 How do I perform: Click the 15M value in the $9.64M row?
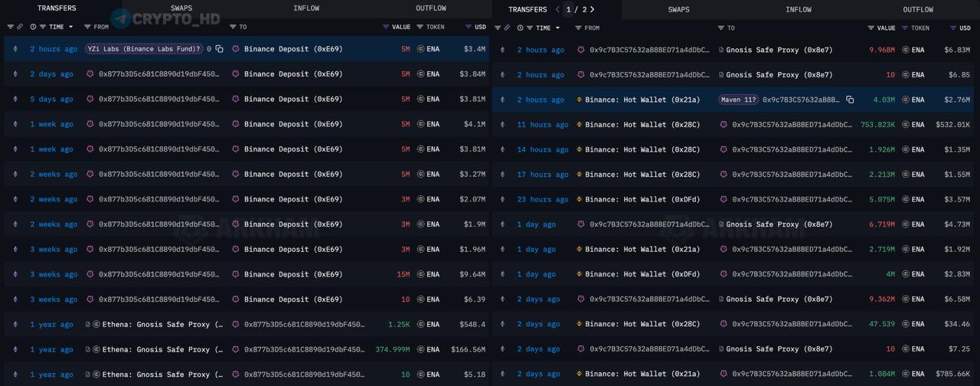point(403,274)
